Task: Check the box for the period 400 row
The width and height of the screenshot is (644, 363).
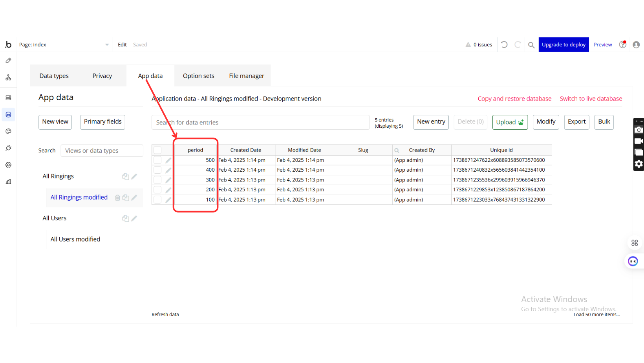Action: point(157,170)
